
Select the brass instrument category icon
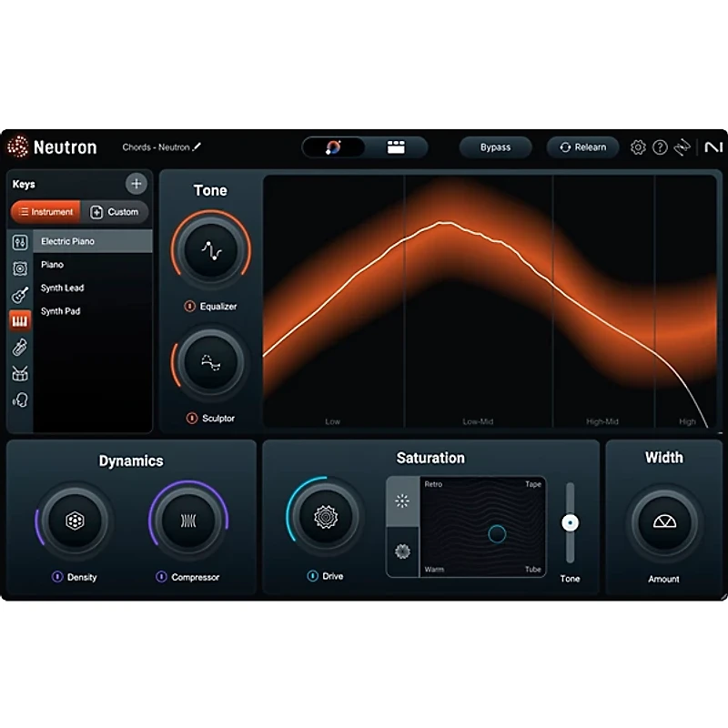(x=20, y=347)
